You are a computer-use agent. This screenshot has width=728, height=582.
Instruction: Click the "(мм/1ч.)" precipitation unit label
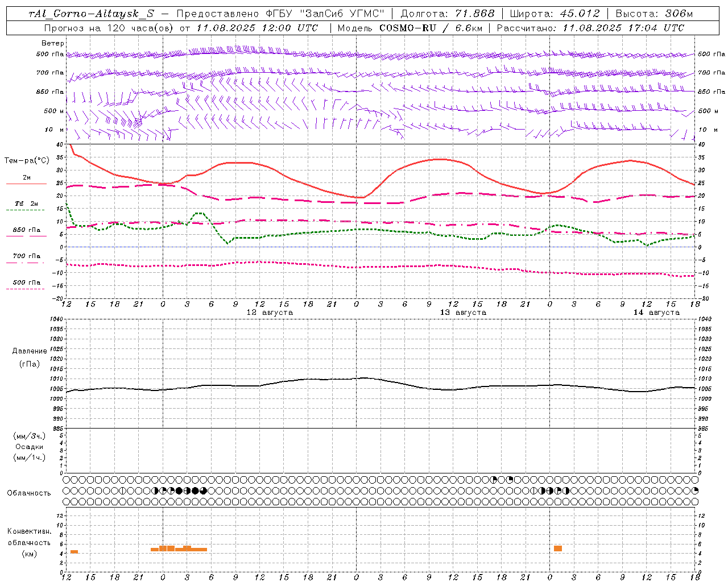pos(30,458)
